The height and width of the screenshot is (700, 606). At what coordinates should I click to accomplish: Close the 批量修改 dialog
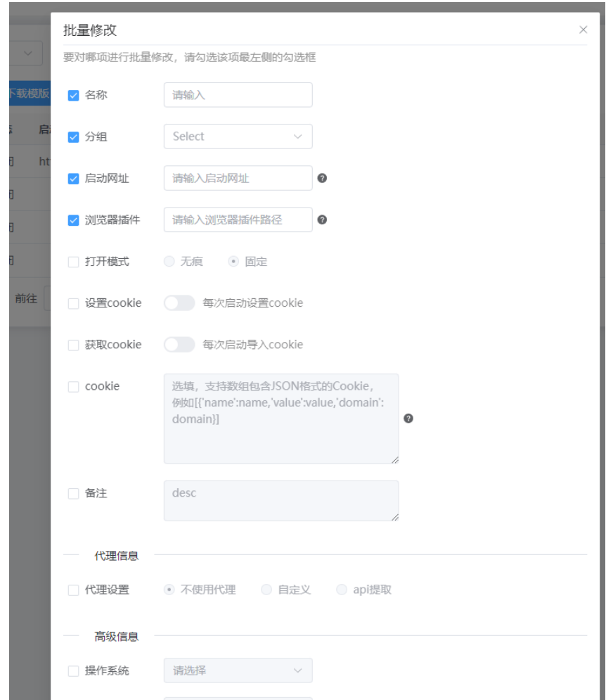click(x=585, y=30)
